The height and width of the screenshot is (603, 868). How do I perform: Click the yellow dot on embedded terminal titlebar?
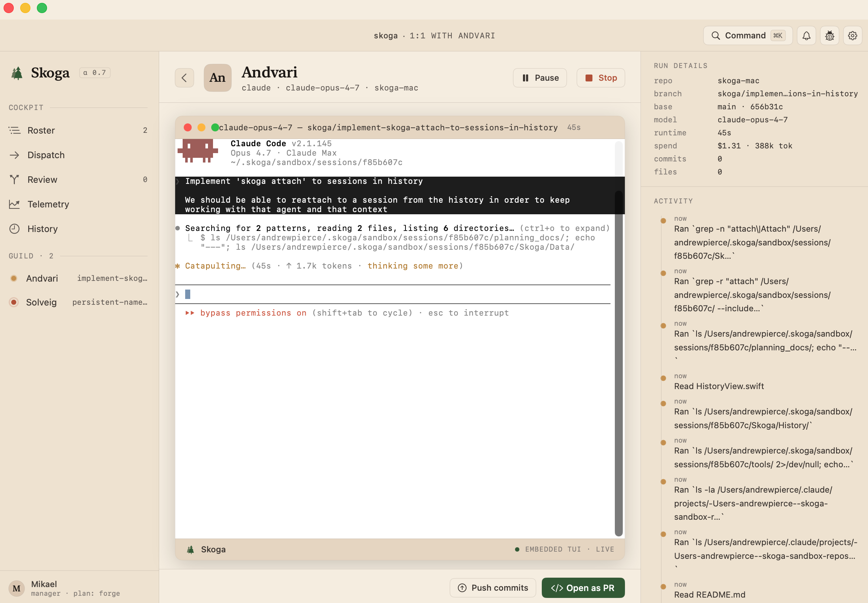[201, 128]
